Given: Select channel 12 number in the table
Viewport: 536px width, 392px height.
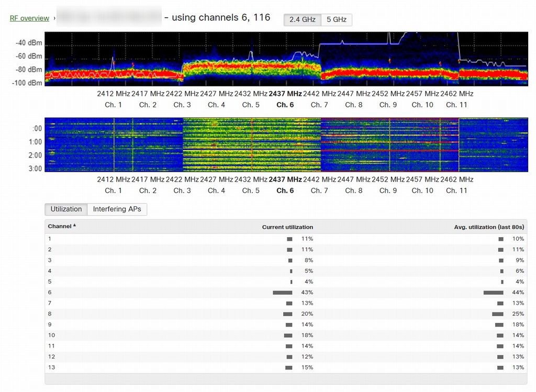Looking at the screenshot, I should tap(51, 356).
